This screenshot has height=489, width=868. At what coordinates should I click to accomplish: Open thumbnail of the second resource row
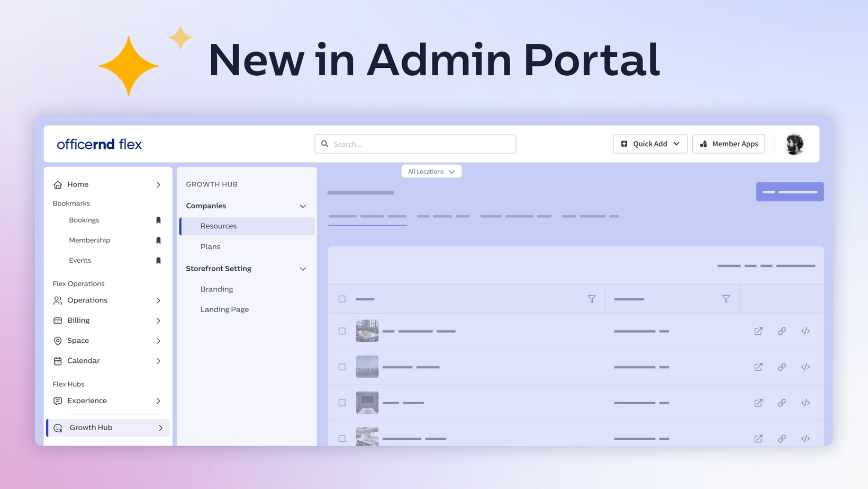pyautogui.click(x=367, y=367)
